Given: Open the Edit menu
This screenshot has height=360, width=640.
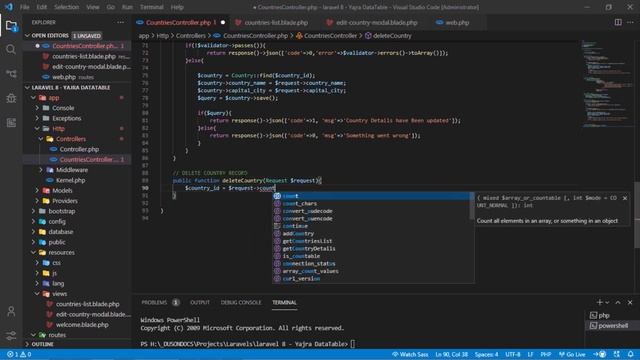Looking at the screenshot, I should pyautogui.click(x=41, y=7).
